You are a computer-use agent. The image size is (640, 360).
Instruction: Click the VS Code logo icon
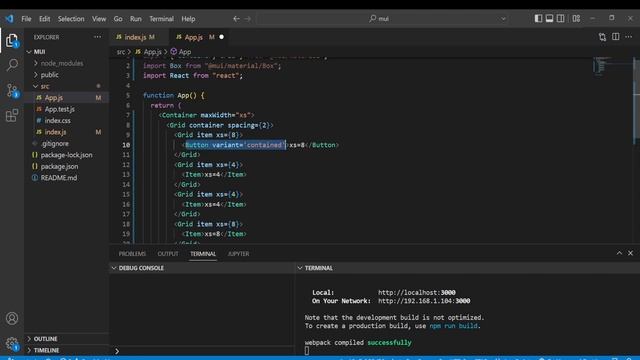point(9,19)
